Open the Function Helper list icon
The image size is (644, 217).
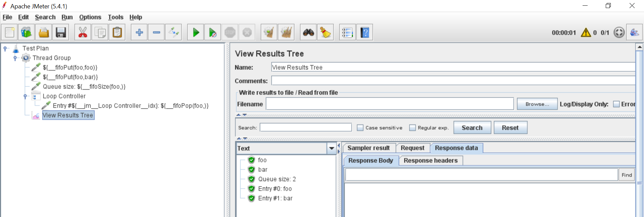[348, 33]
